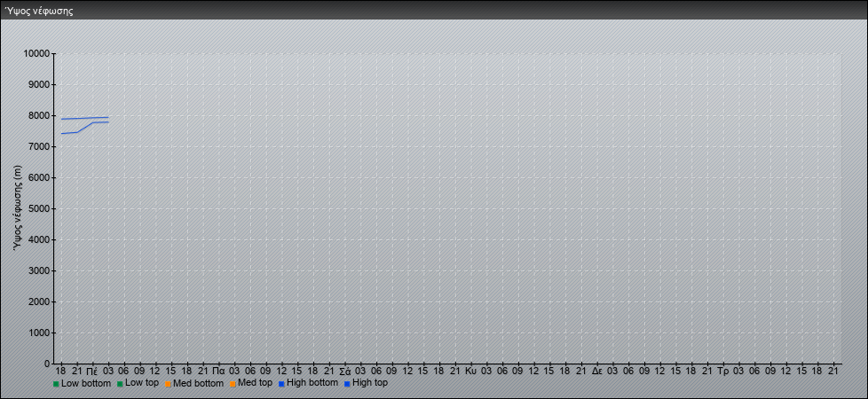This screenshot has height=399, width=868.
Task: Click the green Low top legend swatch
Action: point(120,384)
